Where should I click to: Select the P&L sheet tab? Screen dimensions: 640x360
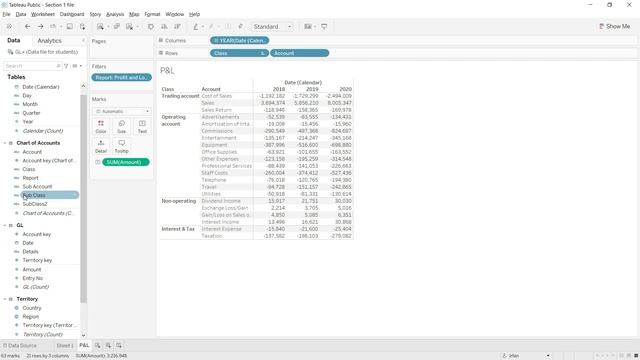coord(84,345)
